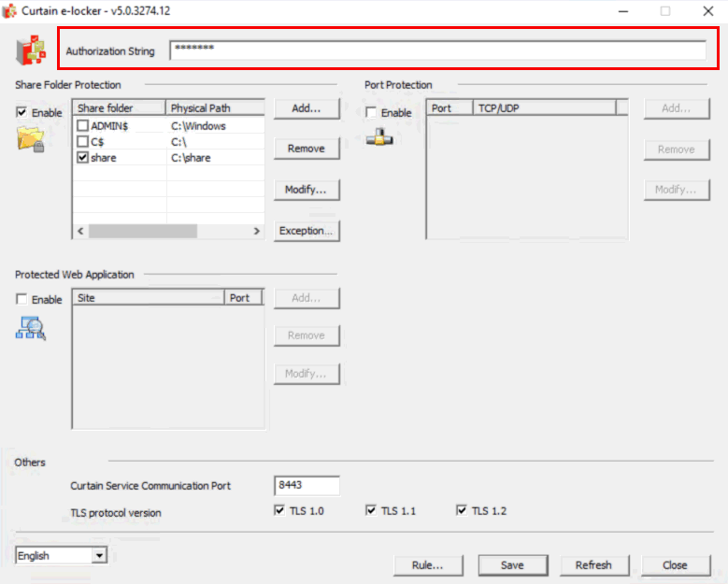728x584 pixels.
Task: Enable Share Folder Protection checkbox
Action: coord(22,113)
